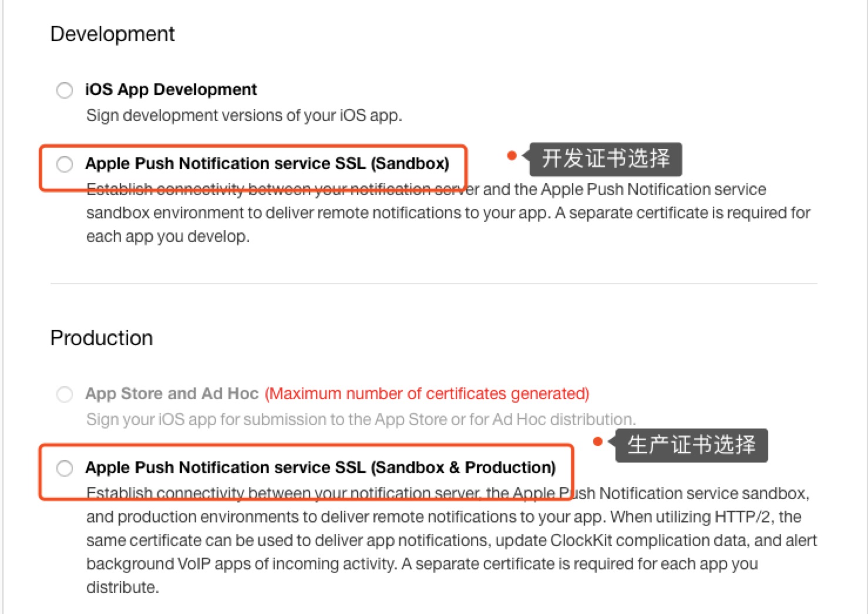The width and height of the screenshot is (868, 614).
Task: Select the iOS App Development radio button
Action: click(65, 90)
